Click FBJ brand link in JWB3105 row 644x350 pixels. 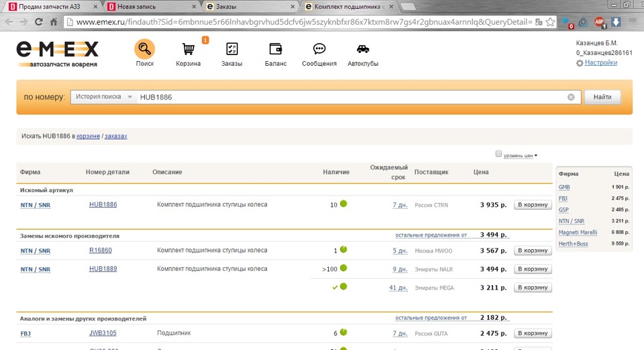[x=25, y=333]
